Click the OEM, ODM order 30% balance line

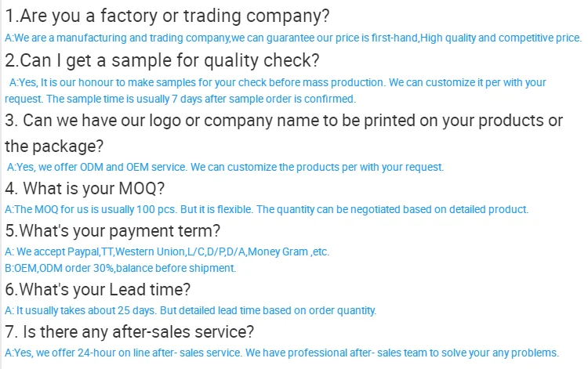coord(121,268)
